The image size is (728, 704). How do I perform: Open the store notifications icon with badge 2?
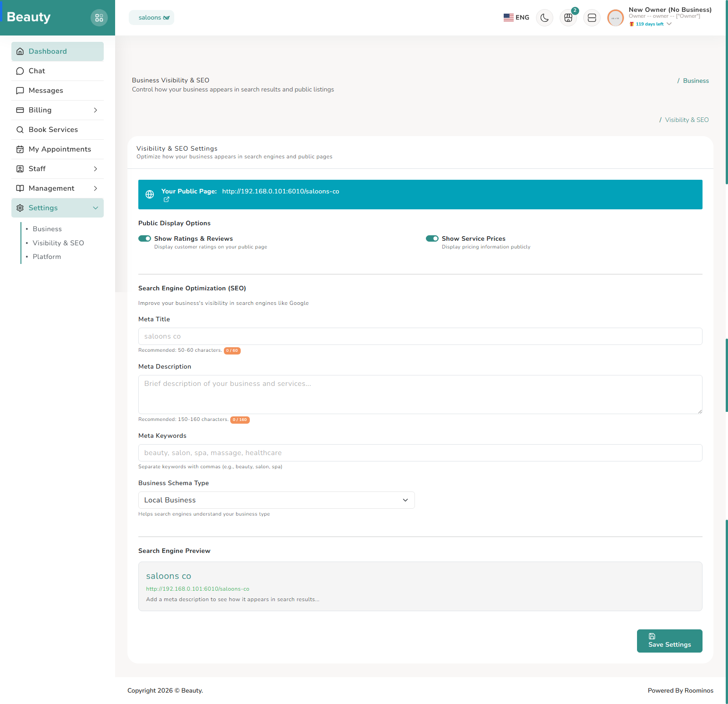568,18
